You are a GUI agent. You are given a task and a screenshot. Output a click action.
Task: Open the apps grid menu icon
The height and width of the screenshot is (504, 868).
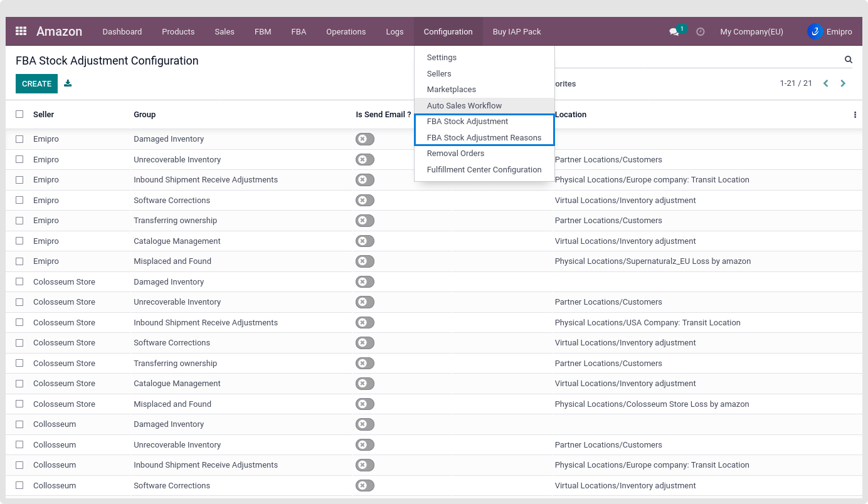coord(21,31)
